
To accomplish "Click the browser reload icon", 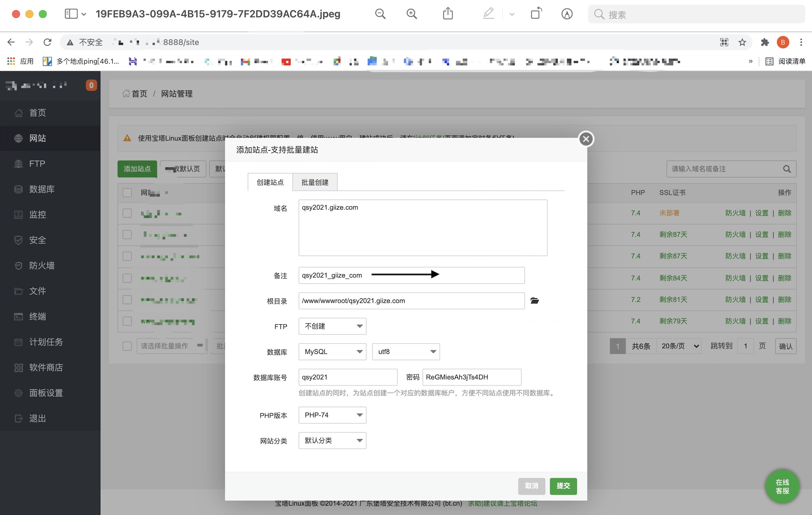I will click(x=47, y=42).
